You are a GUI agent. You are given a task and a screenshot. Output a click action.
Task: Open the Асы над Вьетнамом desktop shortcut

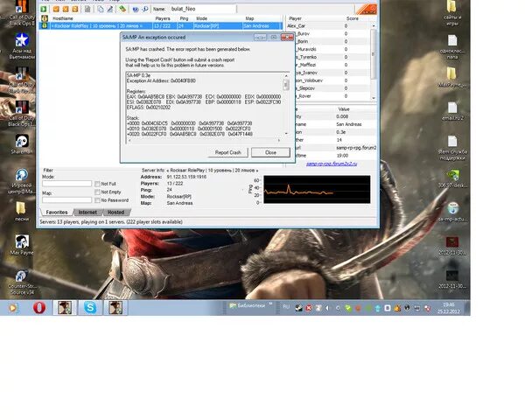(22, 45)
